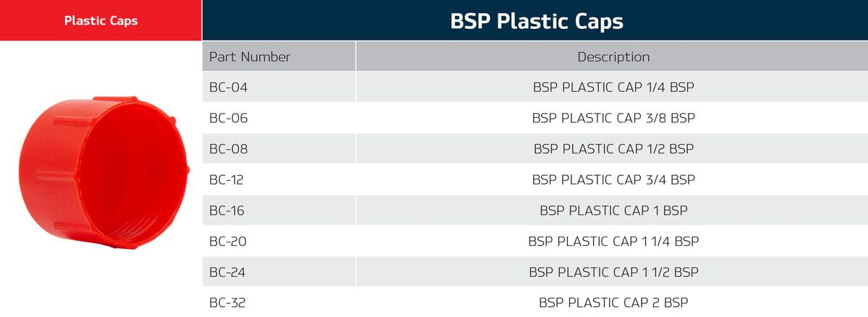Viewport: 868px width, 317px height.
Task: Select part number BC-04
Action: tap(229, 88)
